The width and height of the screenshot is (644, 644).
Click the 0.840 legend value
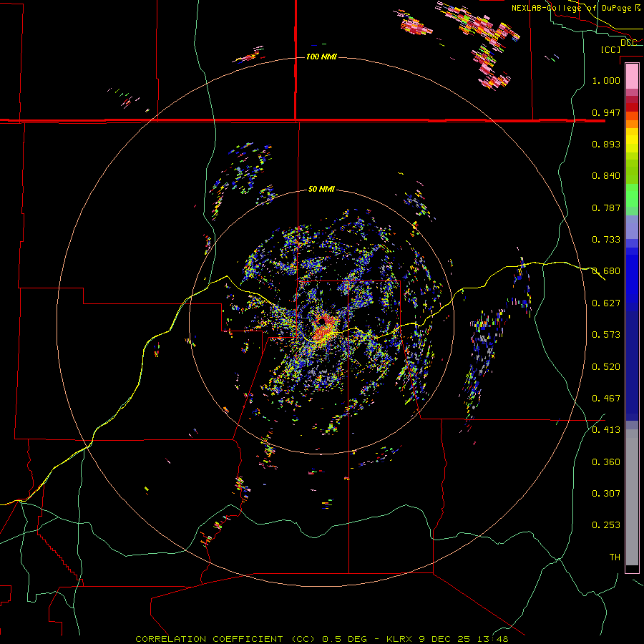(606, 176)
